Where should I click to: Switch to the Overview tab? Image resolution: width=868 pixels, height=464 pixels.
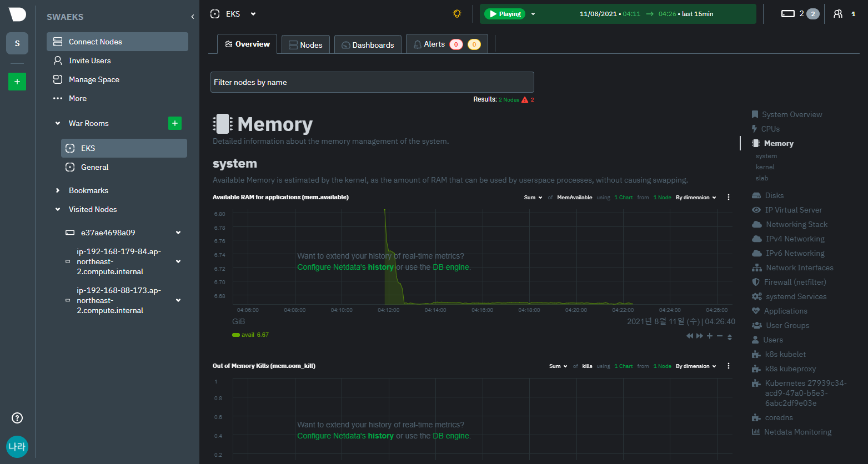(247, 44)
